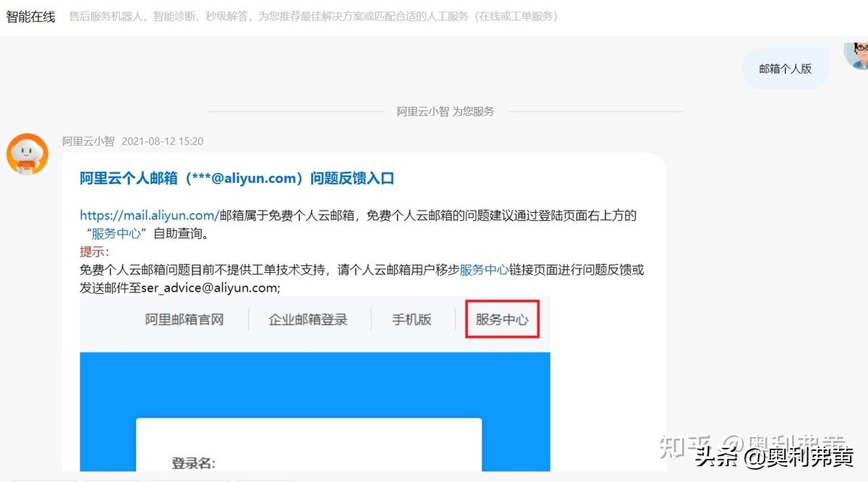The image size is (868, 482).
Task: Expand the 阿里云小智 为您服务 session divider
Action: (445, 111)
